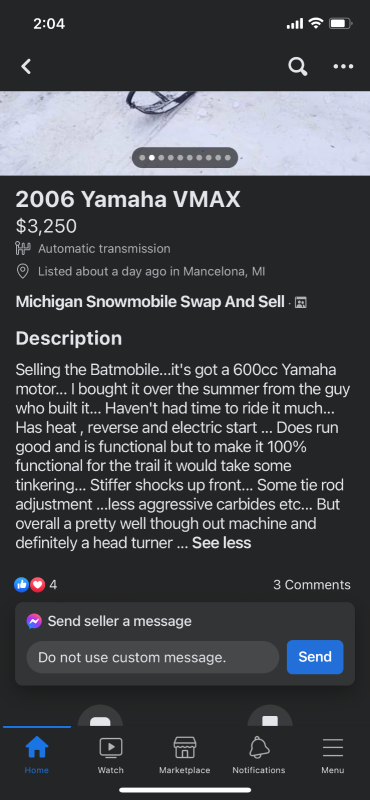Open search with the magnifier icon

[298, 66]
